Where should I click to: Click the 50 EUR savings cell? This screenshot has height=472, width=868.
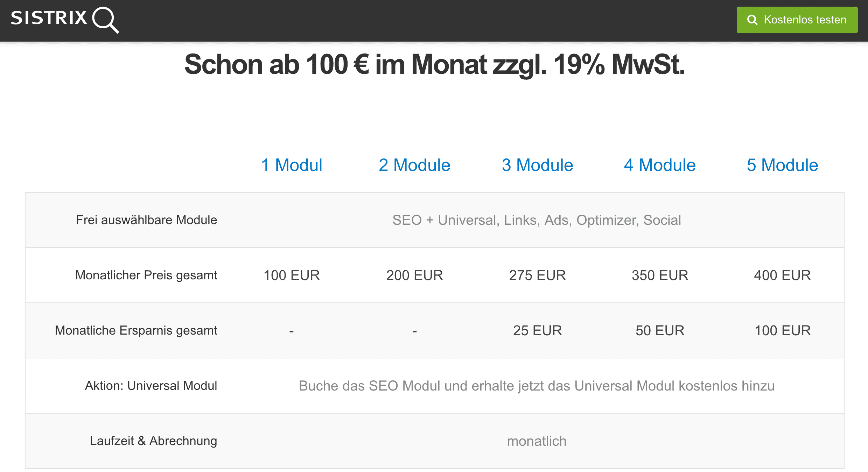click(x=660, y=330)
